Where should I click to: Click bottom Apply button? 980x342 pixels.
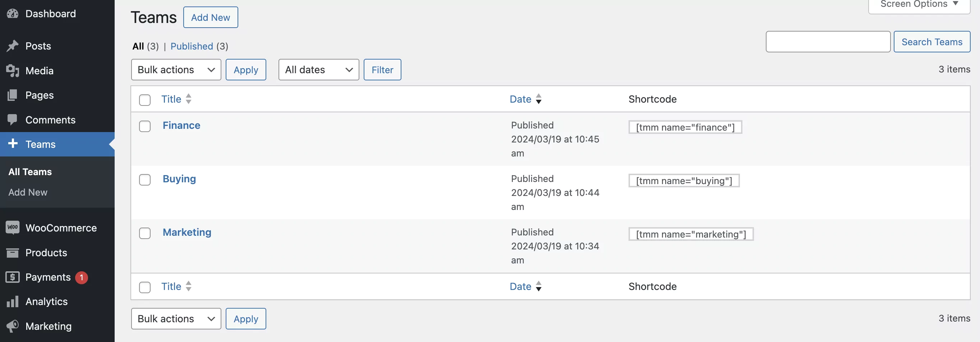(246, 318)
